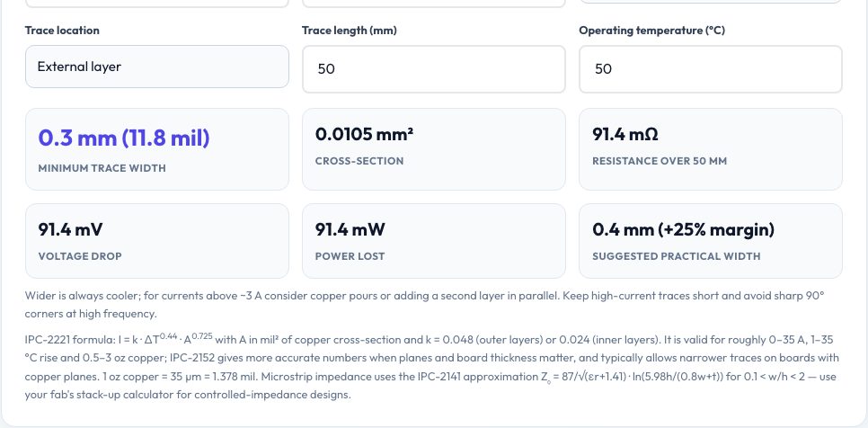Click the Operating temperature (°C) label
Viewport: 868px width, 428px height.
651,31
